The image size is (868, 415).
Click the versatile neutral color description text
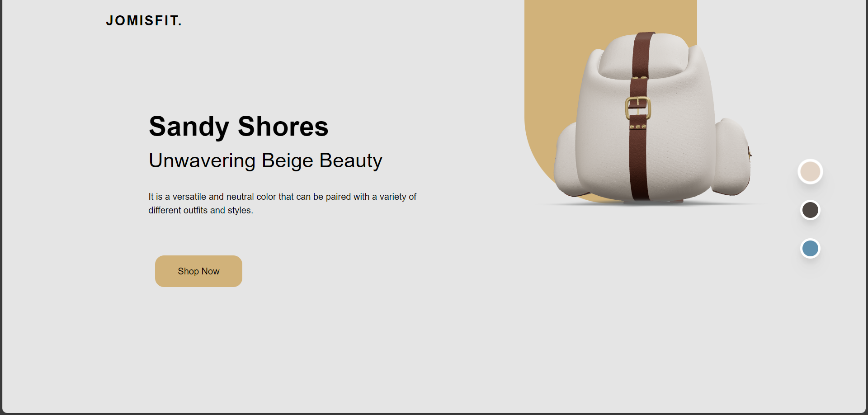(283, 203)
